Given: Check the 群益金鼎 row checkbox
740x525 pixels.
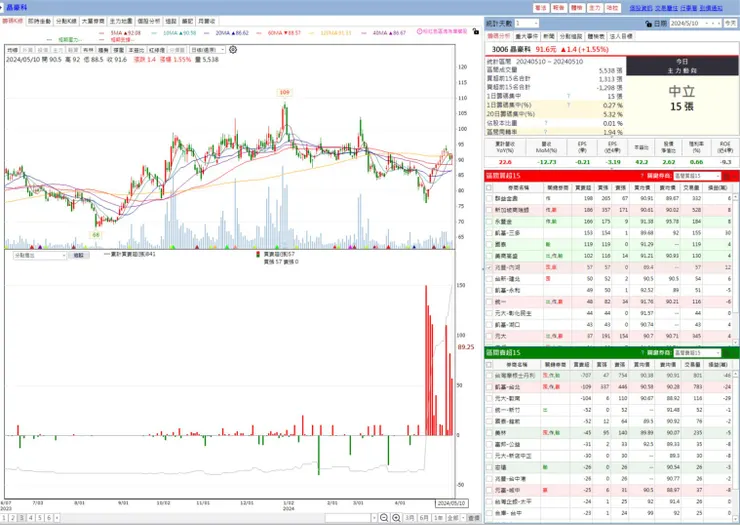Looking at the screenshot, I should [x=489, y=199].
